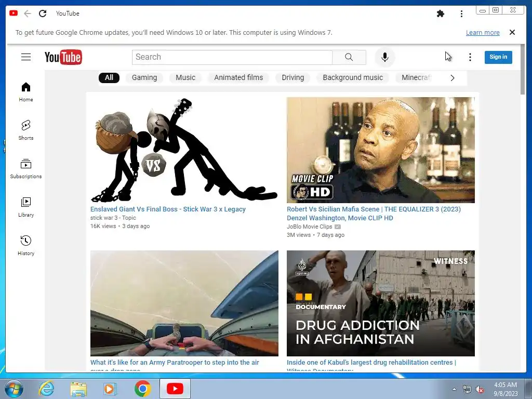The height and width of the screenshot is (399, 532).
Task: Click the taskbar clock showing 4:05 AM
Action: pyautogui.click(x=505, y=389)
